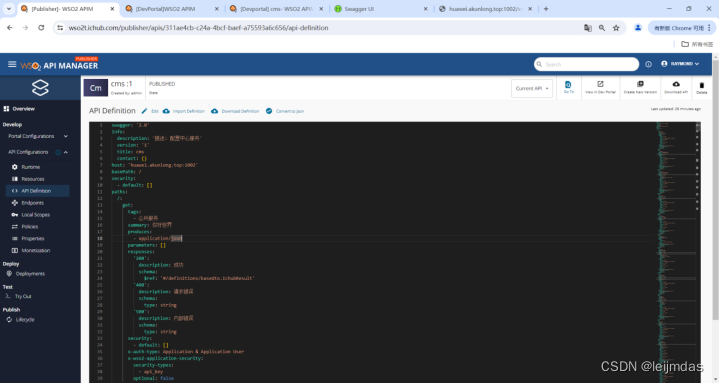Open the Endpoints page

click(32, 203)
